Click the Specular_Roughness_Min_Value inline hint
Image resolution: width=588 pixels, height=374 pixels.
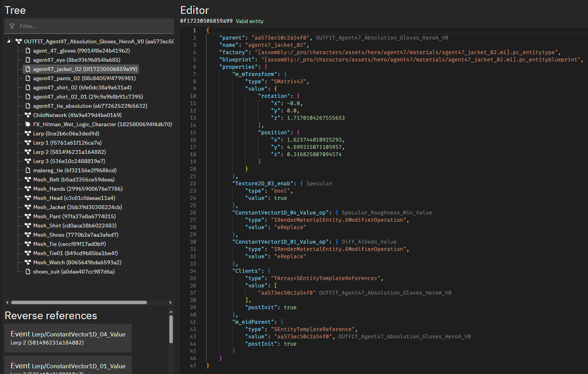(387, 213)
